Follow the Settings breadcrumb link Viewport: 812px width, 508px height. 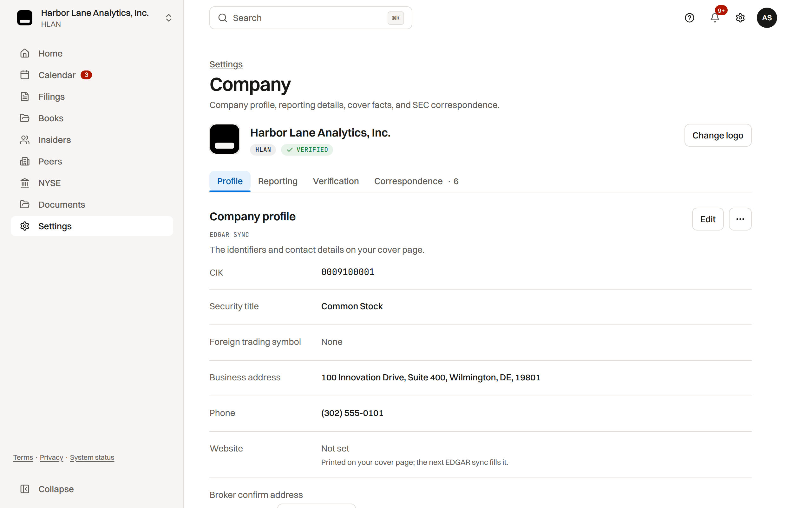[226, 64]
